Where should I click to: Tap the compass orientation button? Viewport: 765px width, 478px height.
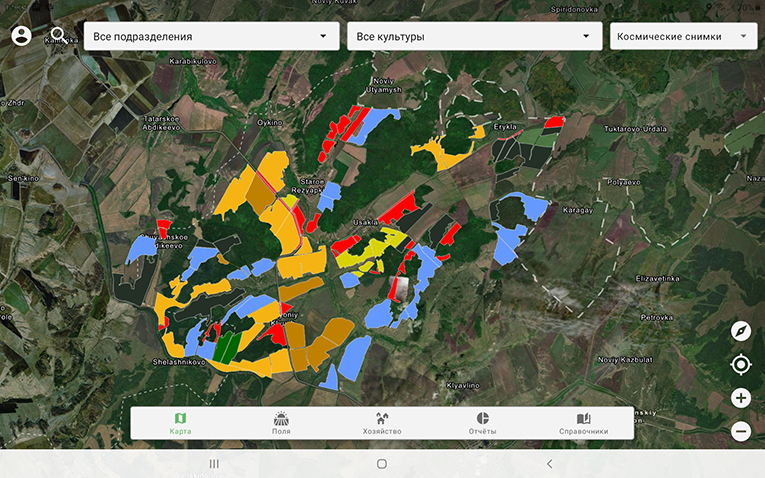[x=741, y=331]
